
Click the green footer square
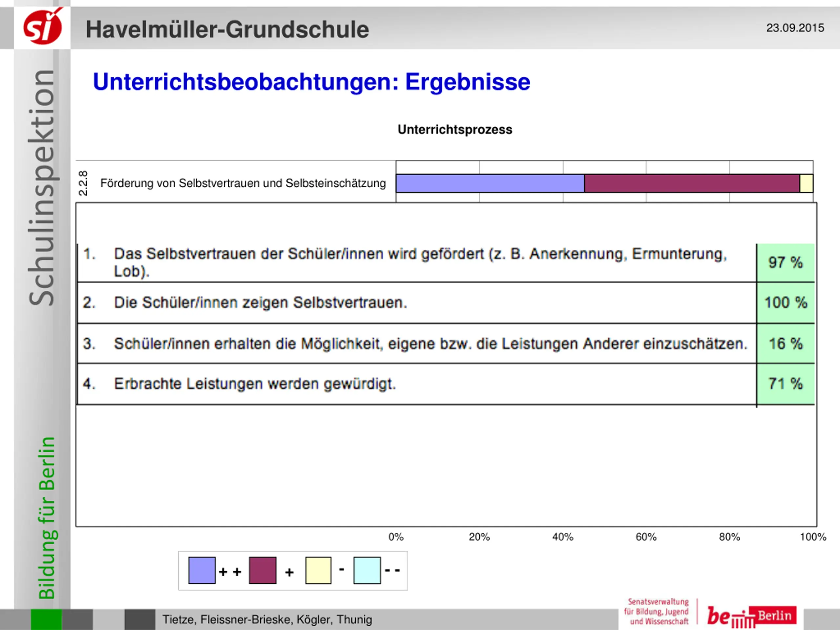46,619
